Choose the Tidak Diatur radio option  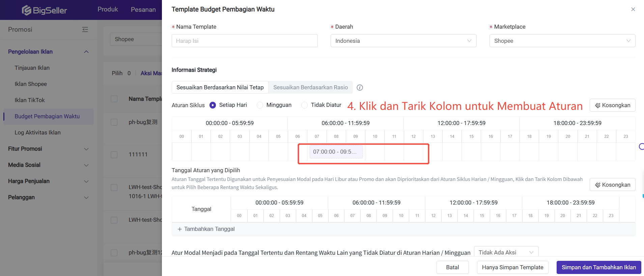pyautogui.click(x=305, y=105)
